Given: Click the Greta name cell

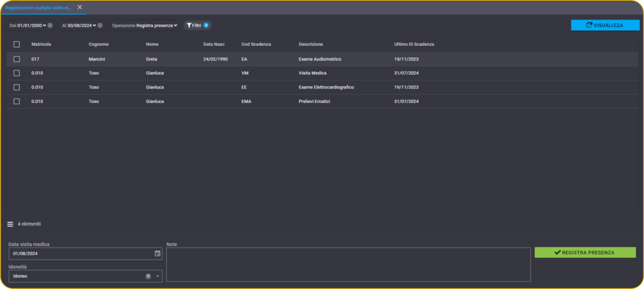Looking at the screenshot, I should (152, 59).
